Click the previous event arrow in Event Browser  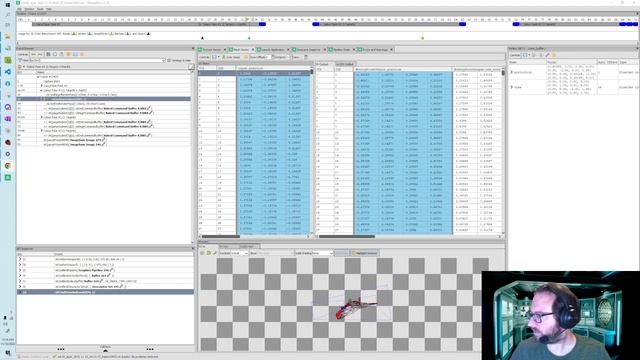click(x=33, y=54)
